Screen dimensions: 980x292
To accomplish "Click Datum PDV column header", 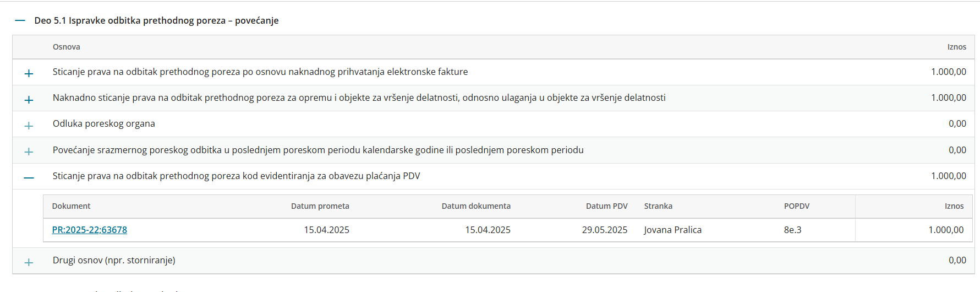I will click(x=606, y=206).
